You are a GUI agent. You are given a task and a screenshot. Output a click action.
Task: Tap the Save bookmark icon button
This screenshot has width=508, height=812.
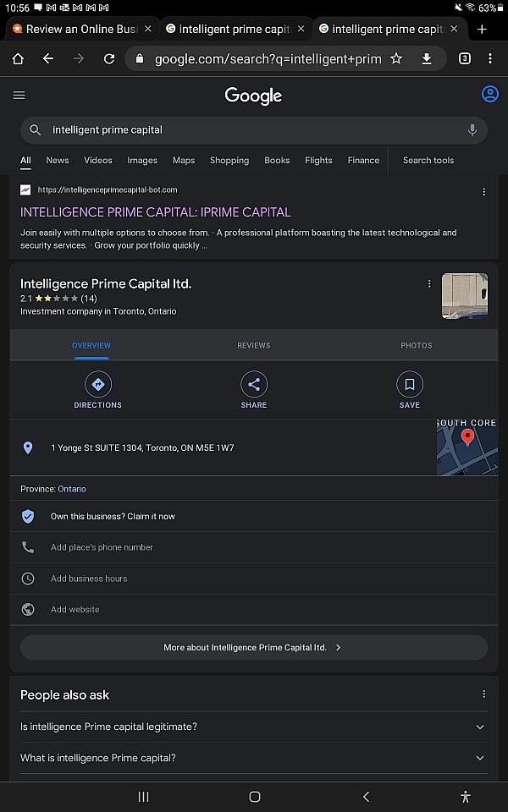pyautogui.click(x=410, y=384)
